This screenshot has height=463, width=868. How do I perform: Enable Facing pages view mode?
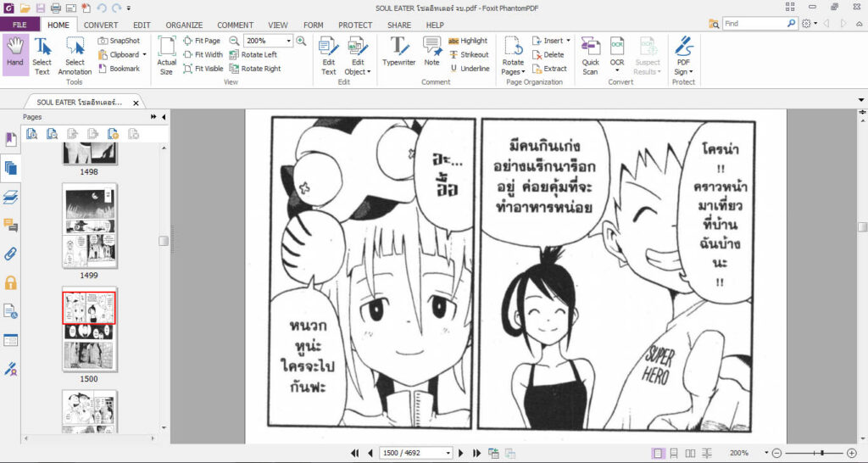[690, 453]
